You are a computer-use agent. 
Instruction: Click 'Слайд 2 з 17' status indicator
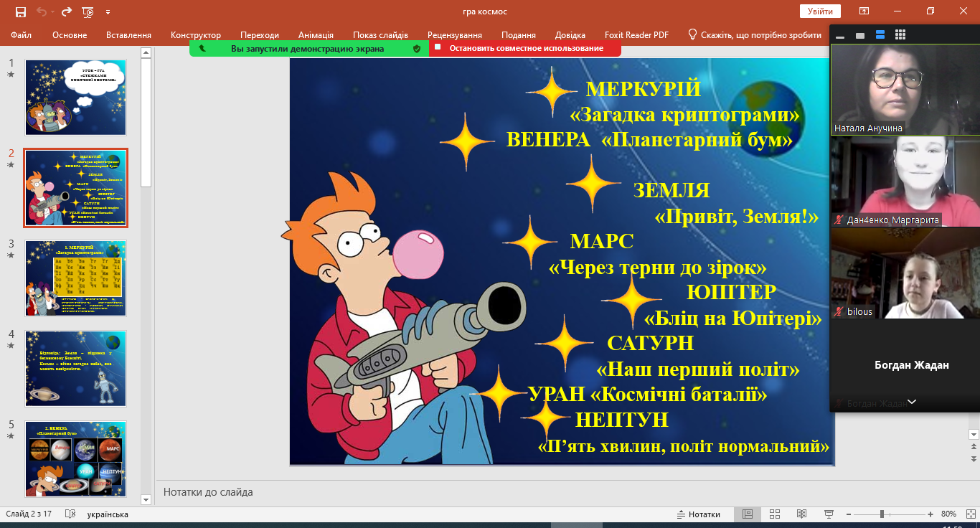point(29,514)
